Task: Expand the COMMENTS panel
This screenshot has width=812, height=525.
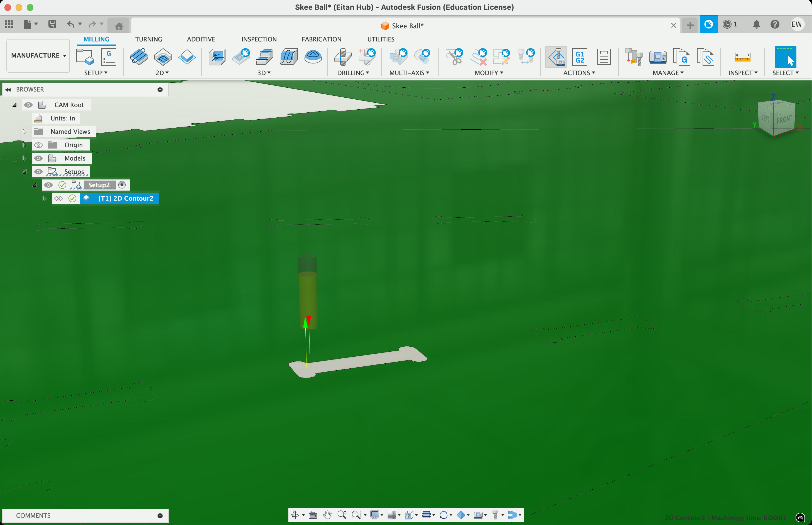Action: click(160, 516)
